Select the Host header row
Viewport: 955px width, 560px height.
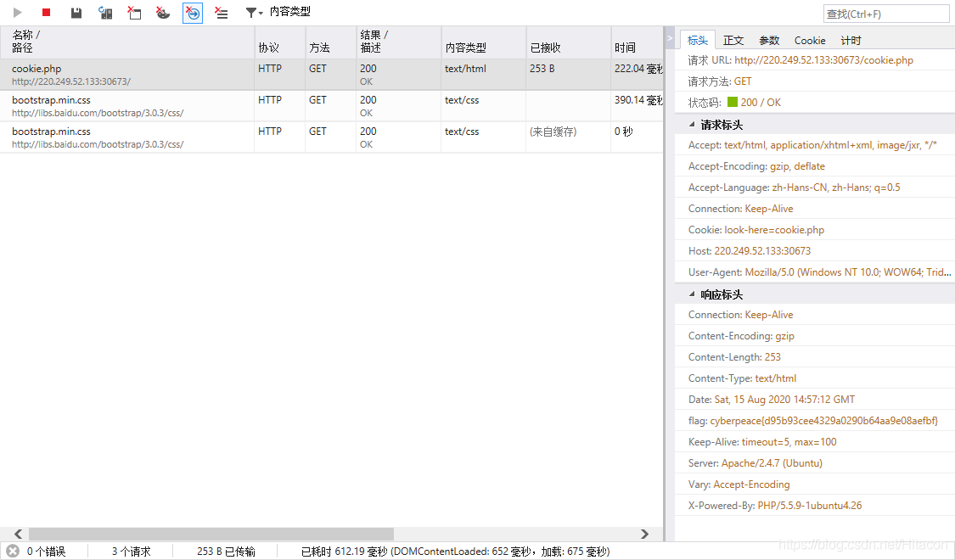(815, 251)
